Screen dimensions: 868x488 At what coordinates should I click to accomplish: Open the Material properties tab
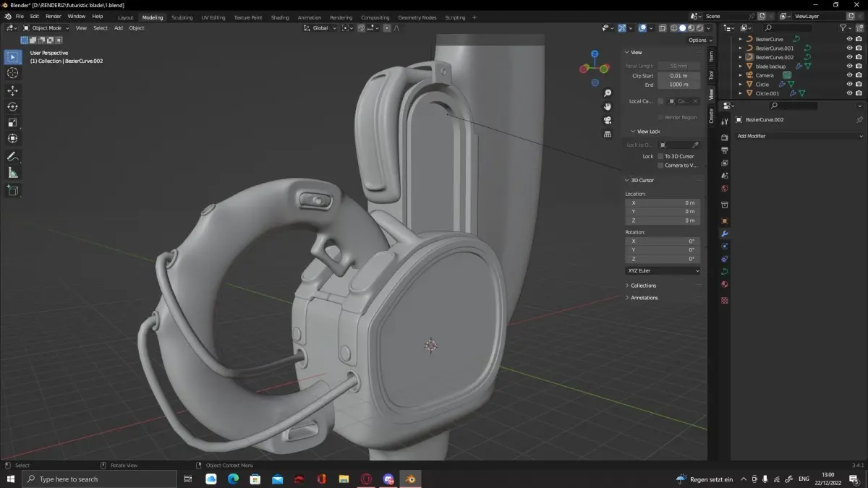(724, 285)
